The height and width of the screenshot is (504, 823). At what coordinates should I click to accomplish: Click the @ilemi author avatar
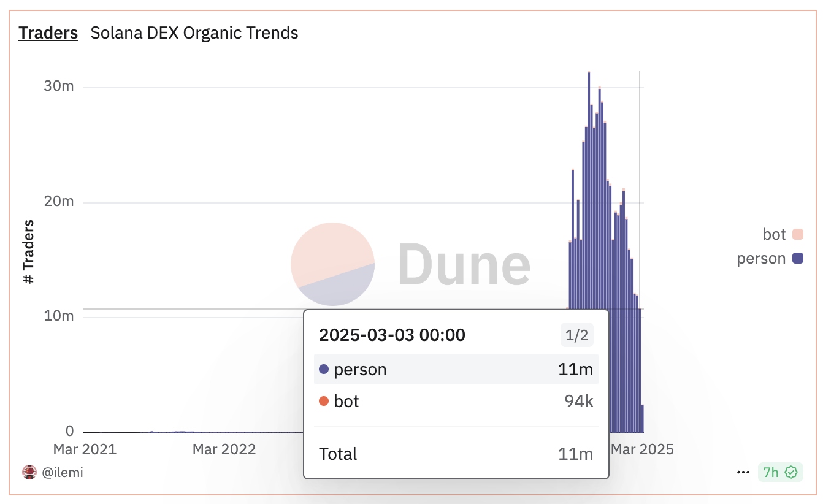[x=29, y=472]
